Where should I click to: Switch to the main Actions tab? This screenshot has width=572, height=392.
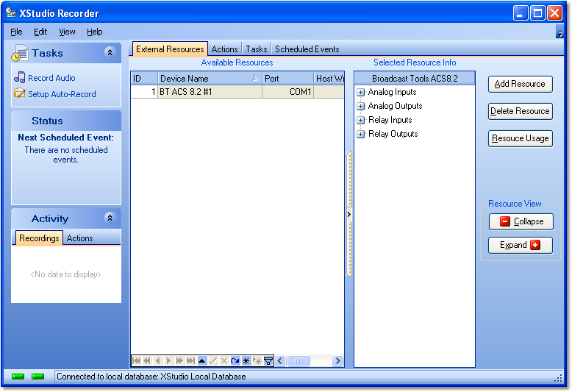pyautogui.click(x=225, y=49)
